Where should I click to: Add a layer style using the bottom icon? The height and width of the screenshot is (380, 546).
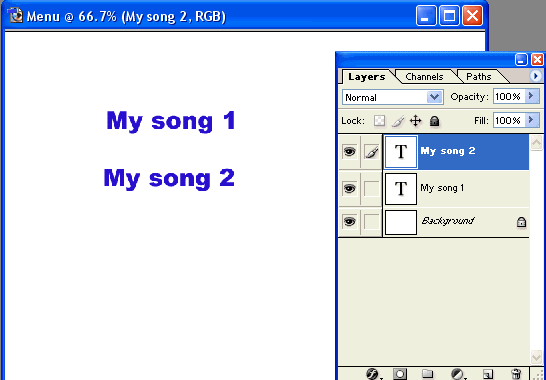pos(373,374)
